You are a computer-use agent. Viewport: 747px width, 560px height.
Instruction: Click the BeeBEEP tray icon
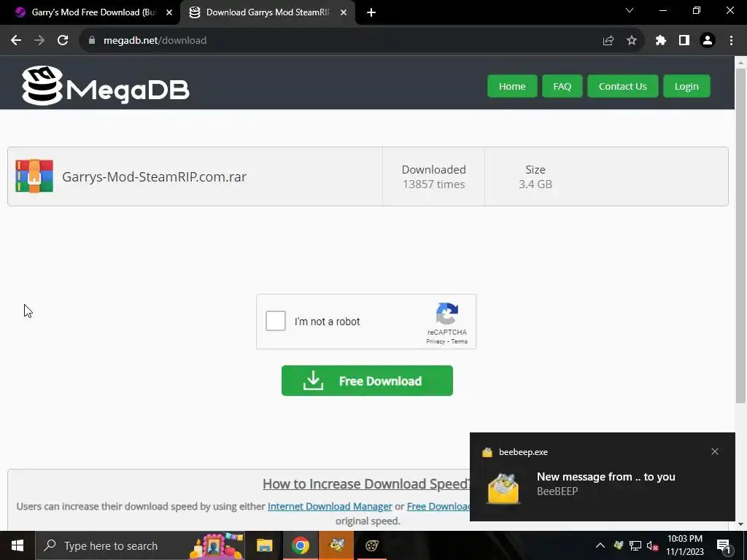619,545
